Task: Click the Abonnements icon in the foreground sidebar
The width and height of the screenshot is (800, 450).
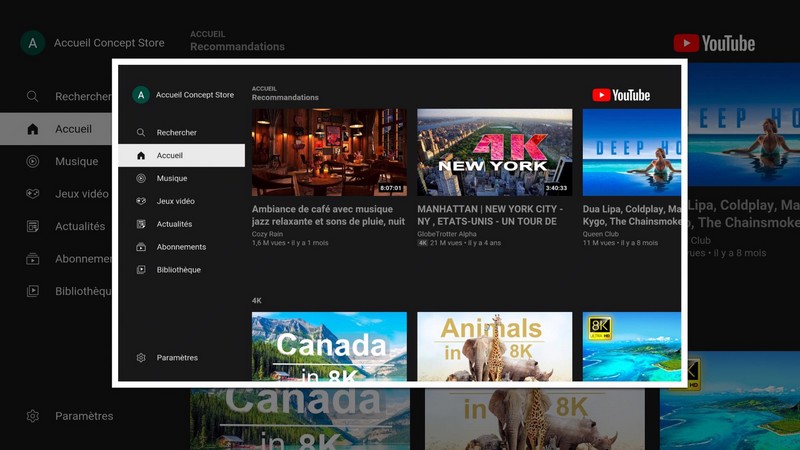Action: tap(141, 247)
